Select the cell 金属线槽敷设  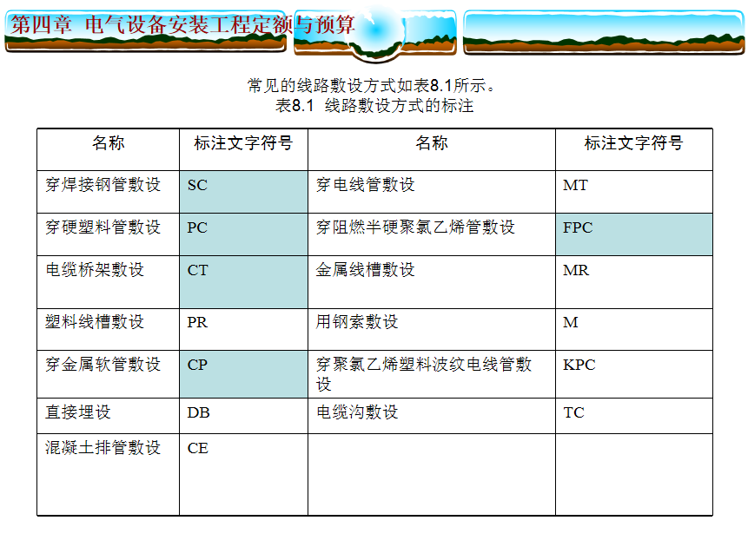432,282
